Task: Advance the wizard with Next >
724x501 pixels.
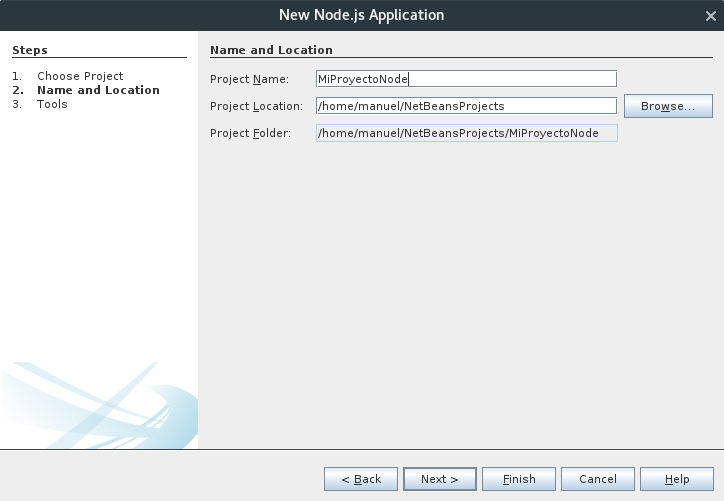Action: [x=440, y=479]
